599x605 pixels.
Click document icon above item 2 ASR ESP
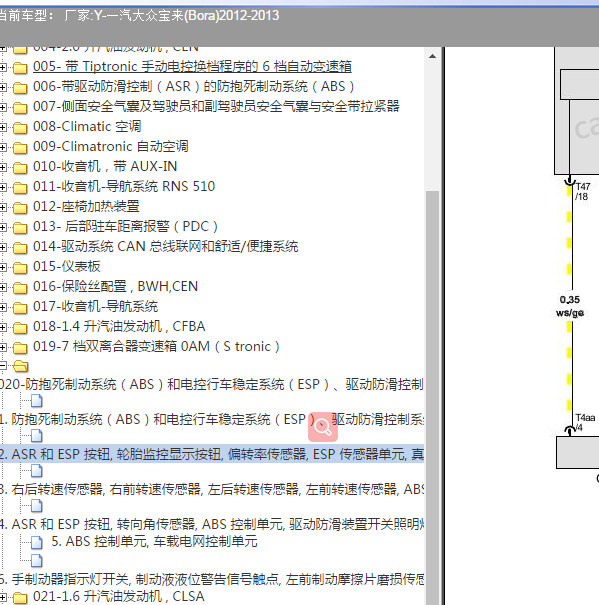pyautogui.click(x=37, y=436)
